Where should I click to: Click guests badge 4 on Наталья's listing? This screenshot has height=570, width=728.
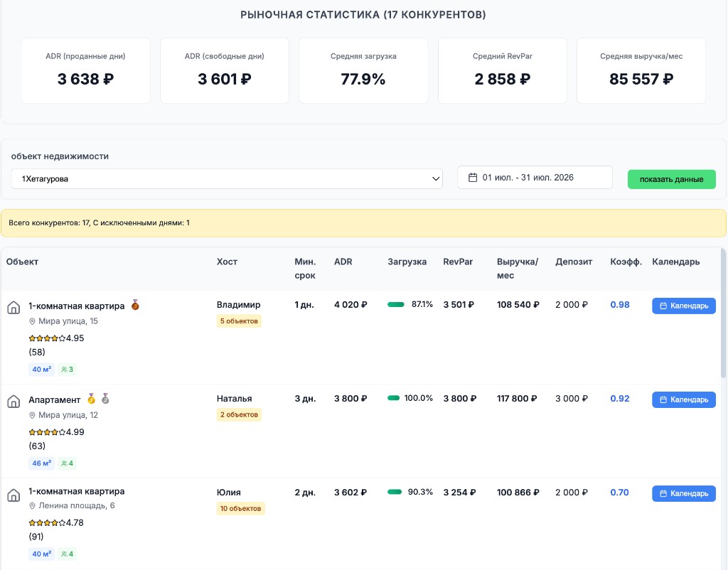click(x=68, y=463)
